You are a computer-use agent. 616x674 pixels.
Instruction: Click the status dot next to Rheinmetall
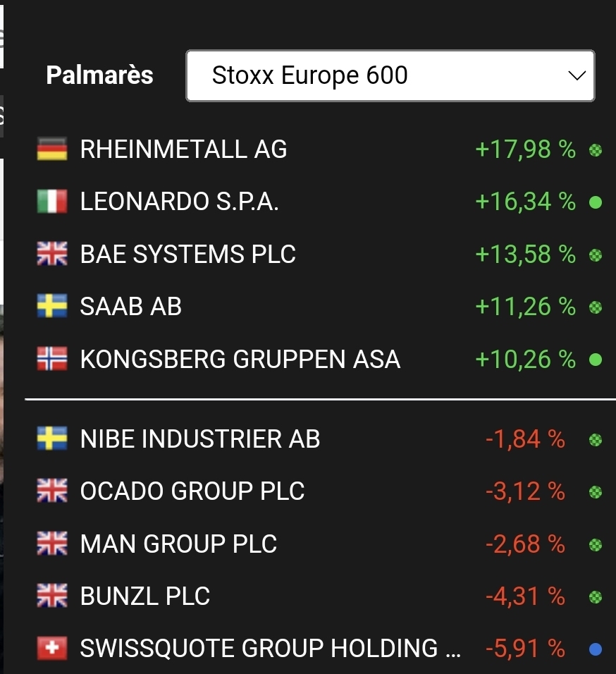click(596, 150)
